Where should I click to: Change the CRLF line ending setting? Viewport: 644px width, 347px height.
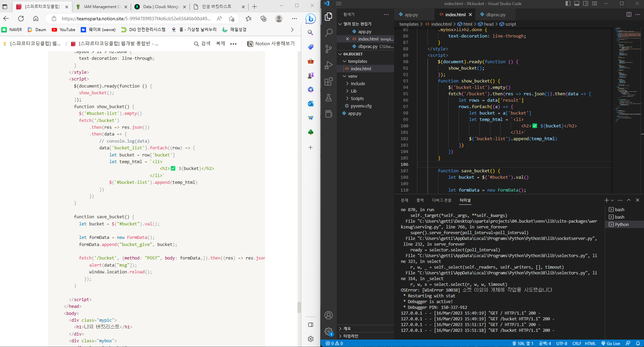coord(577,343)
